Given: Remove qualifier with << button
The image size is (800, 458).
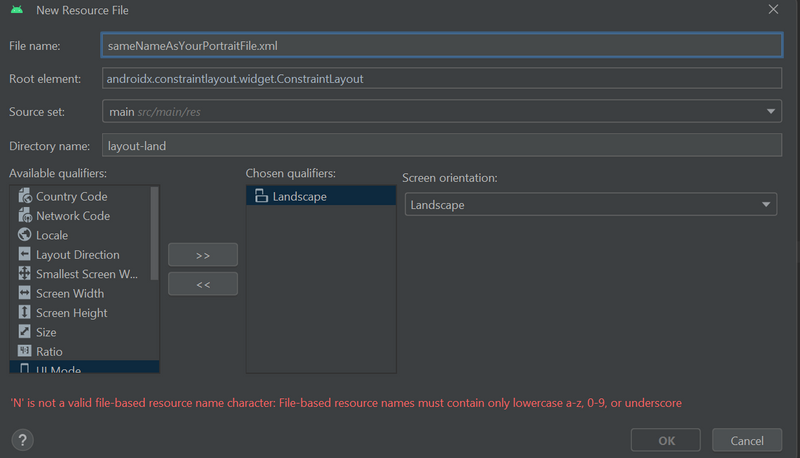Looking at the screenshot, I should click(x=203, y=284).
